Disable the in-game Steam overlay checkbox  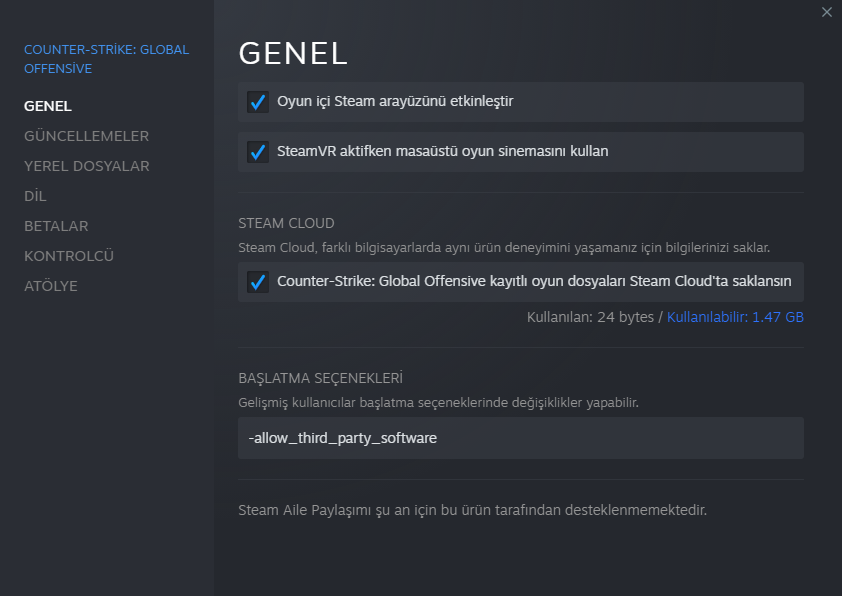[258, 102]
